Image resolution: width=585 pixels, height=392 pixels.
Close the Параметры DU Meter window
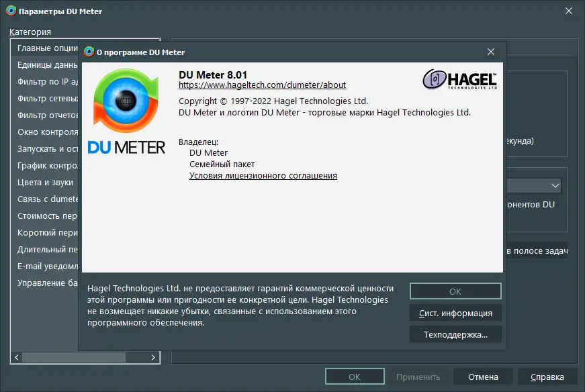point(568,11)
